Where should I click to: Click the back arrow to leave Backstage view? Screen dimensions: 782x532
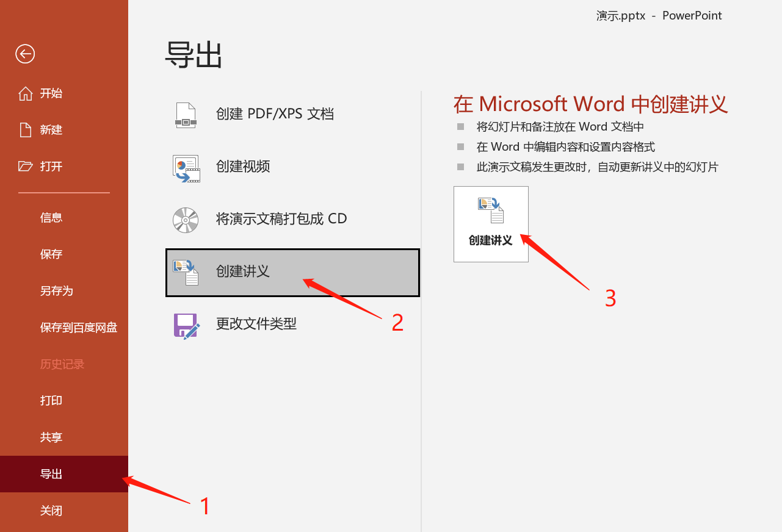point(24,54)
